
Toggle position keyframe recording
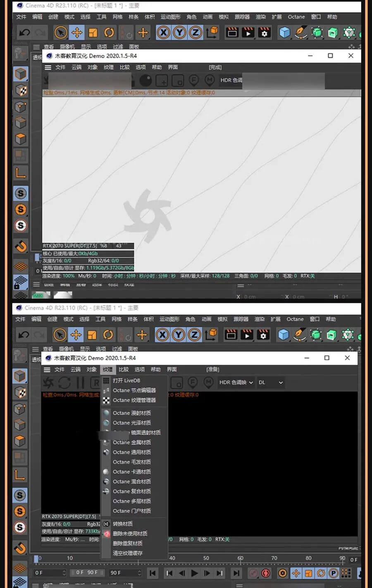[296, 573]
